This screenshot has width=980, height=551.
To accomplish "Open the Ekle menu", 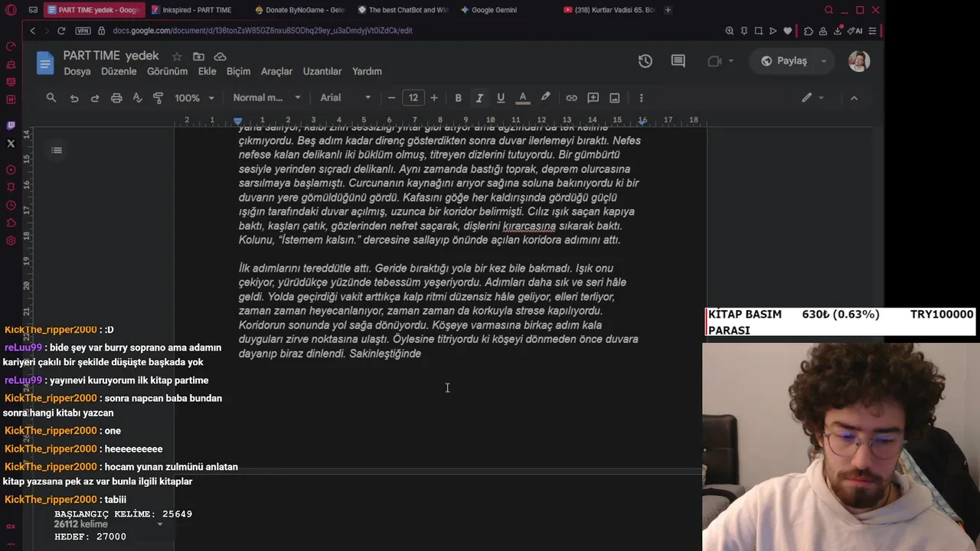I will [207, 71].
